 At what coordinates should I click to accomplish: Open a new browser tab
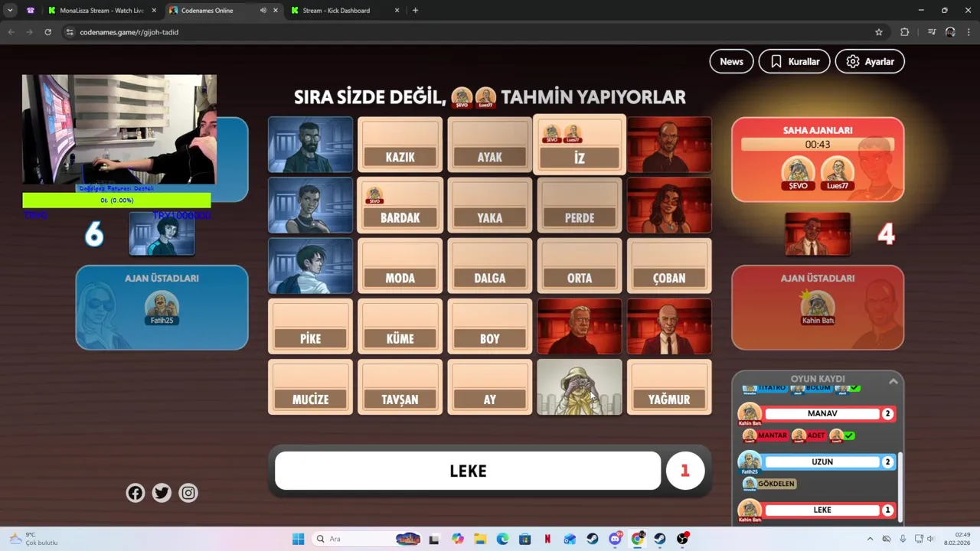[415, 11]
